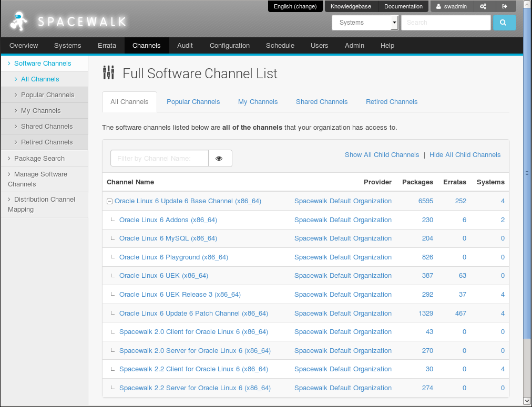The image size is (532, 407).
Task: Open the Configuration menu
Action: tap(230, 45)
